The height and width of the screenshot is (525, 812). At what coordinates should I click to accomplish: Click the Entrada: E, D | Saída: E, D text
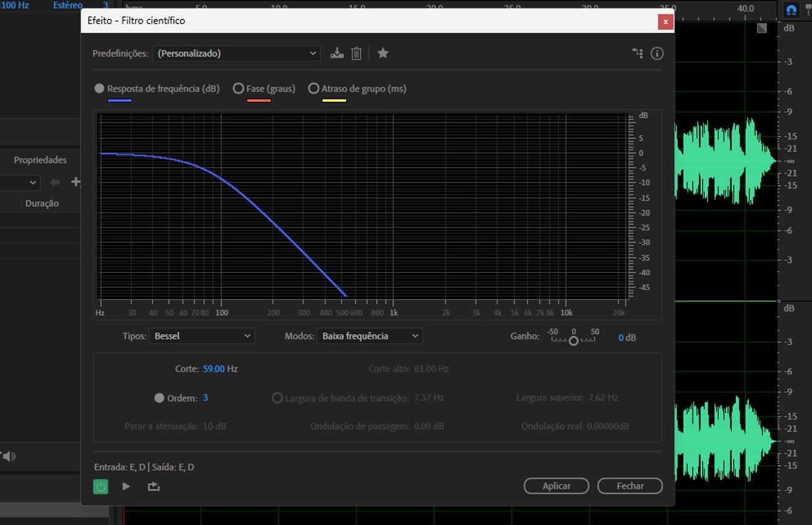coord(144,467)
